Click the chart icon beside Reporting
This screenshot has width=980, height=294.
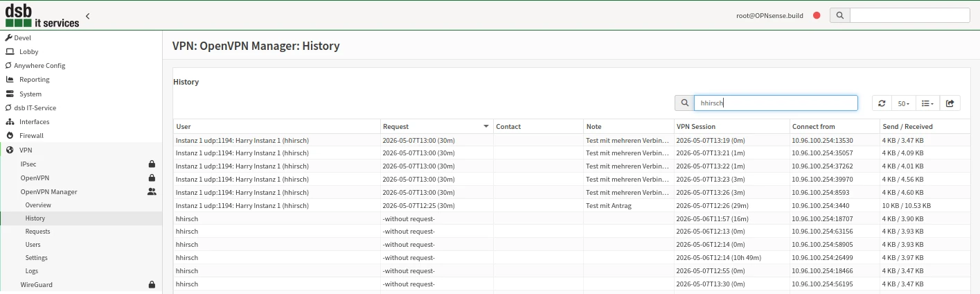coord(10,79)
